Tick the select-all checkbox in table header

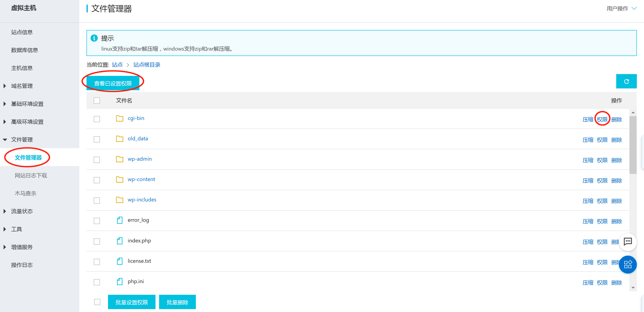pyautogui.click(x=97, y=100)
